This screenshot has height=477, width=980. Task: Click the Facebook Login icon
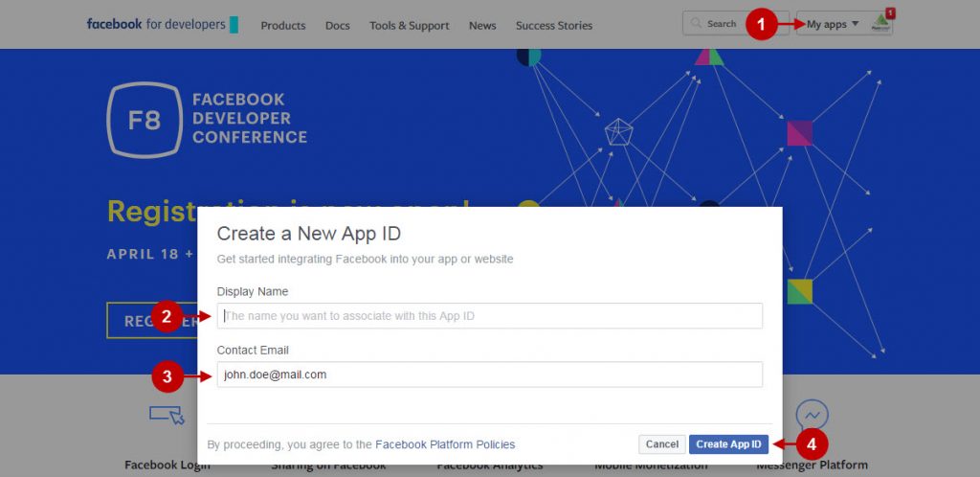tap(167, 415)
